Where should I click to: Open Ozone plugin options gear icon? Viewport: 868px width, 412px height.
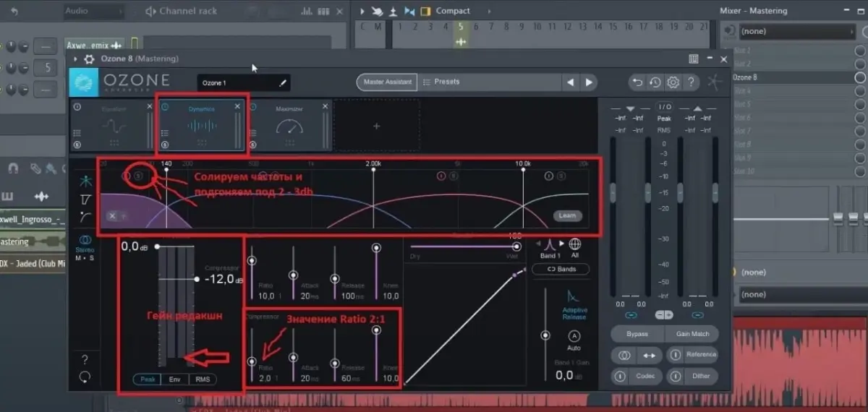pos(89,59)
